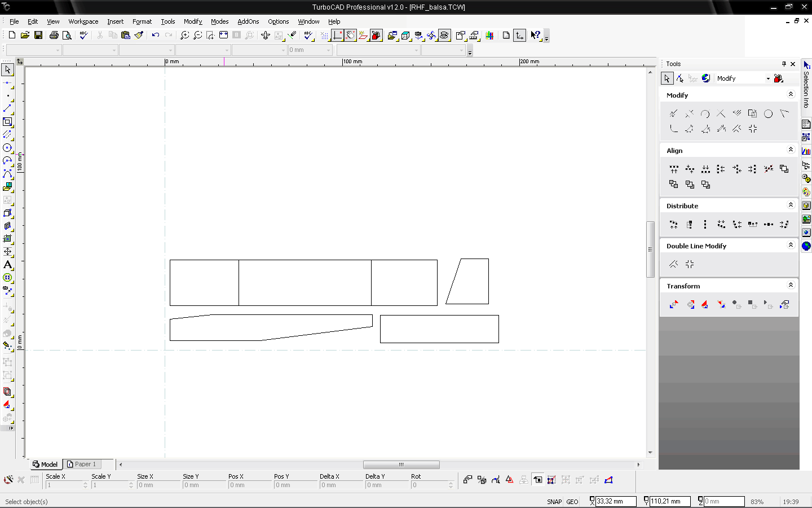Click the globe icon in right sidebar

click(x=806, y=246)
